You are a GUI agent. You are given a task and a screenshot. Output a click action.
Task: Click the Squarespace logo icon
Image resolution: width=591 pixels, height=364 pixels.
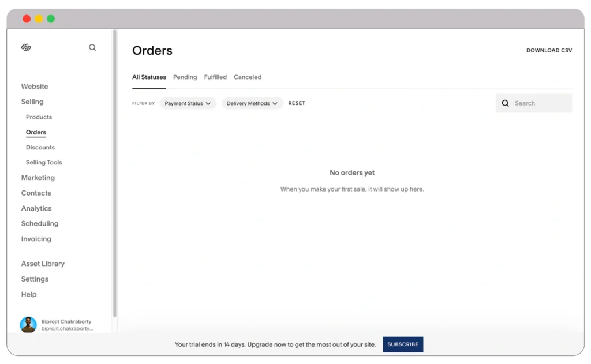click(25, 47)
